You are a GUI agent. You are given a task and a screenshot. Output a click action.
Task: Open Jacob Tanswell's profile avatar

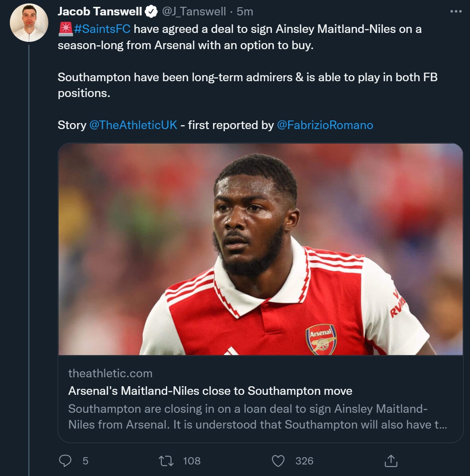tap(29, 24)
